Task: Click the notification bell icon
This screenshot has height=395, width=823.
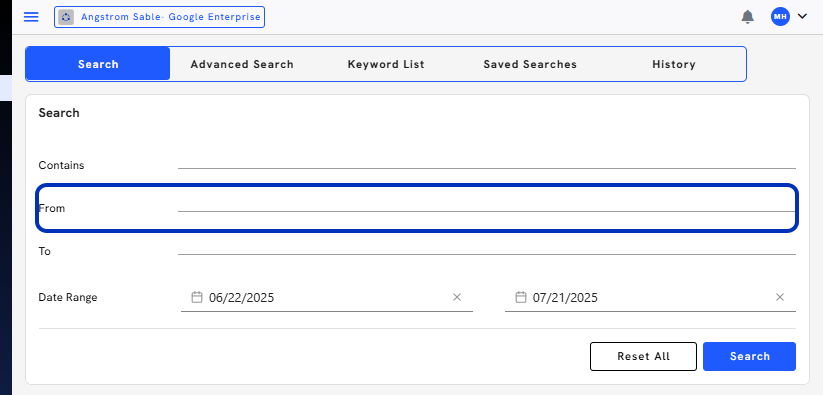Action: tap(747, 17)
